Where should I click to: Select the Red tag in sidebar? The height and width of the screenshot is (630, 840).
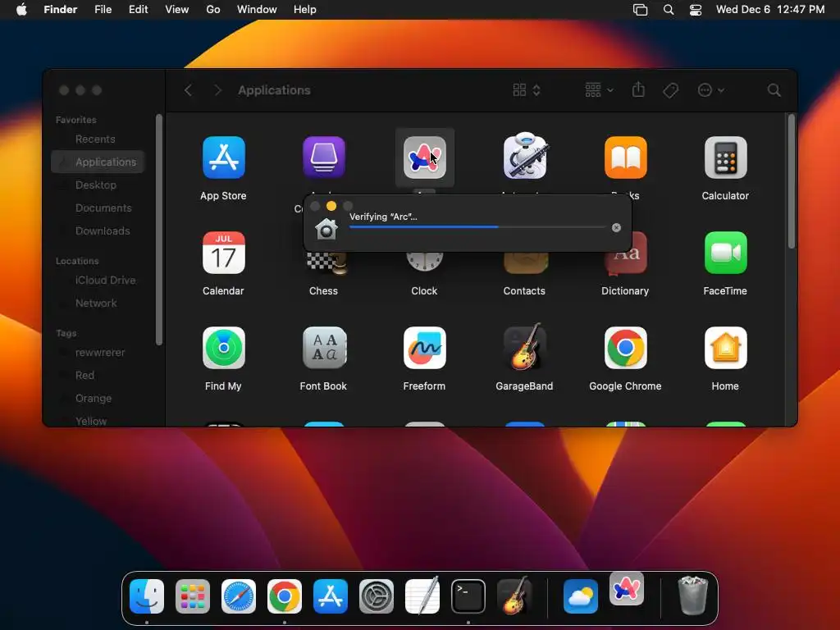point(98,376)
